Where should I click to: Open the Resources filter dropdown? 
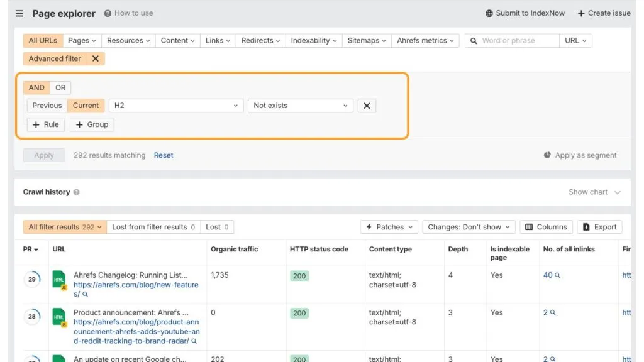128,41
